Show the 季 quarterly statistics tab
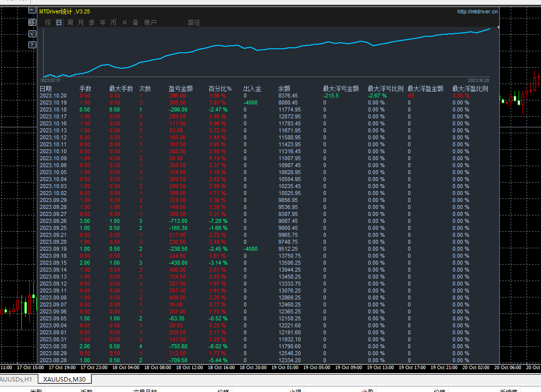541x392 pixels. coord(92,22)
